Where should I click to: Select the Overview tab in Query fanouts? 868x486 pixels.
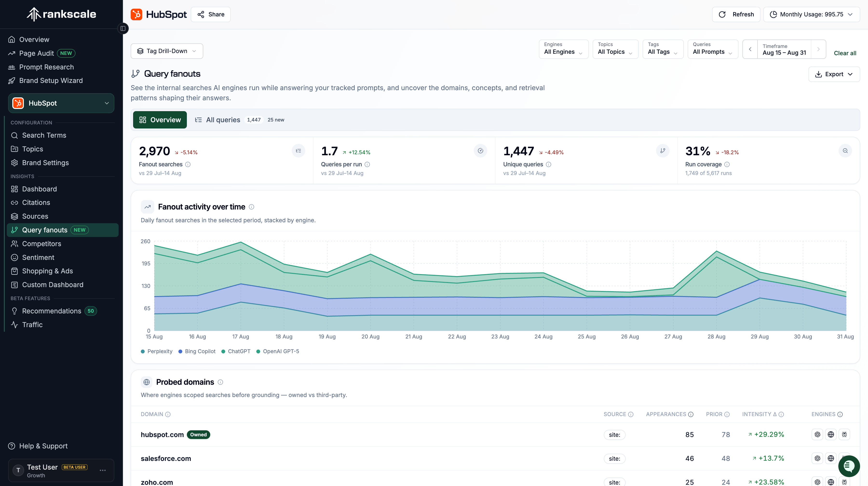(x=160, y=120)
